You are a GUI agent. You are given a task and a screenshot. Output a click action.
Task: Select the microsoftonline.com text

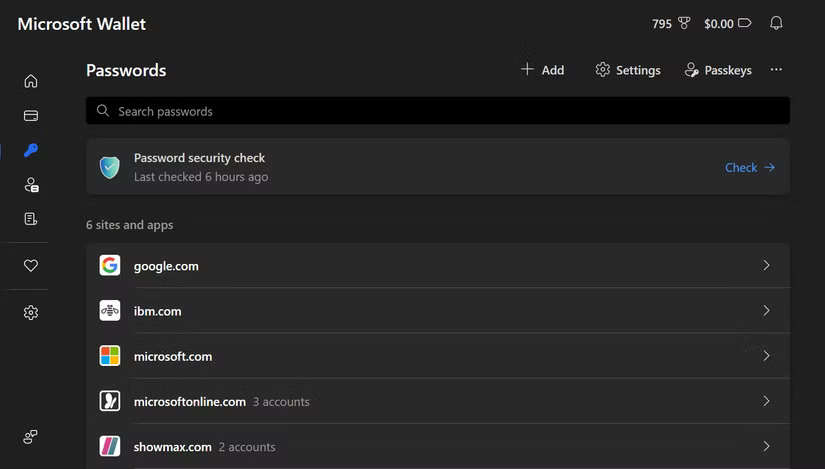point(190,402)
